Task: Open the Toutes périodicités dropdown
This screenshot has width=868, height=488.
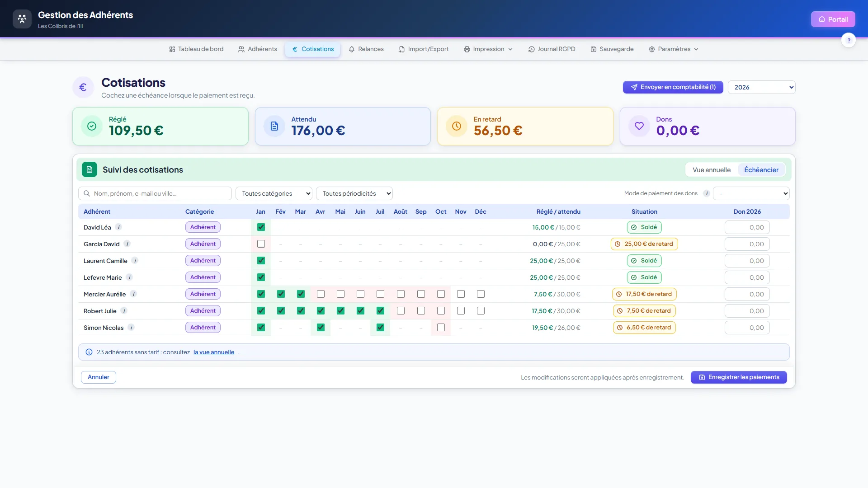Action: click(x=354, y=193)
